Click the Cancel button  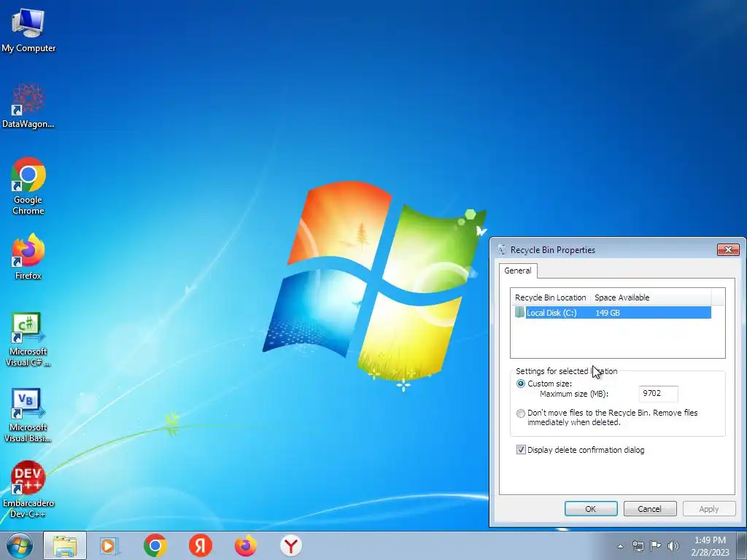[650, 508]
